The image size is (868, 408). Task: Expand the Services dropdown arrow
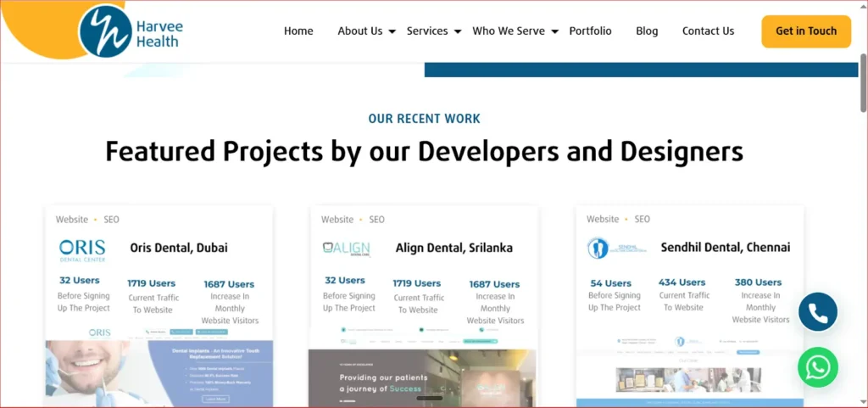[x=458, y=32]
